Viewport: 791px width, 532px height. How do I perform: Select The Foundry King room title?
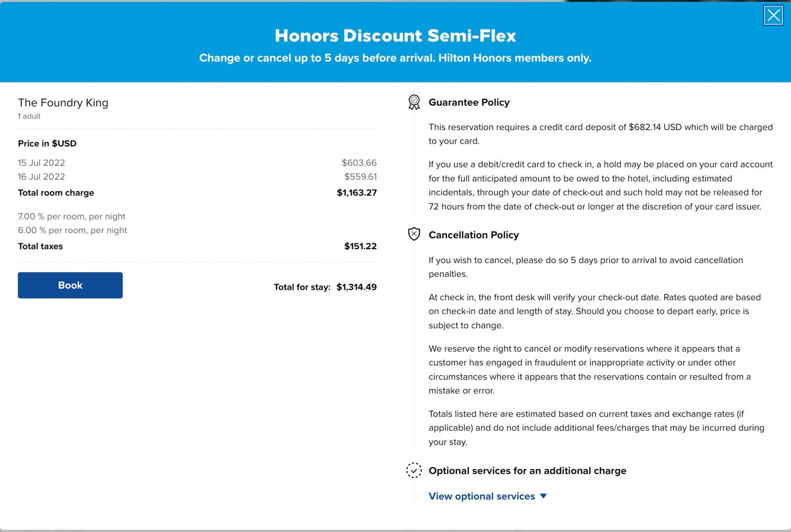[63, 103]
